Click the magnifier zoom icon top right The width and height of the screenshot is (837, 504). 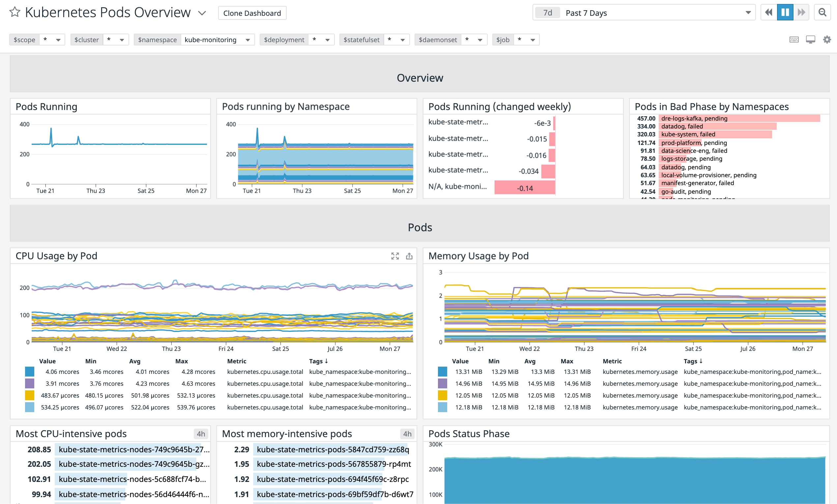[x=823, y=12]
